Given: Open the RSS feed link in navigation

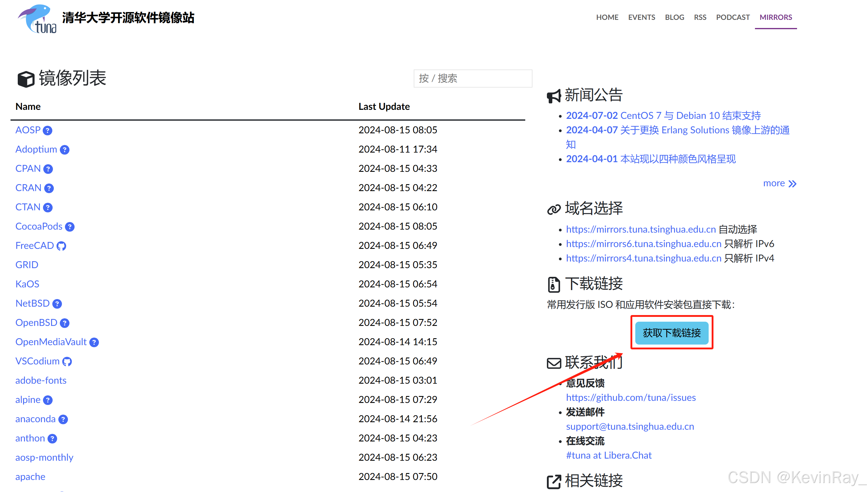Looking at the screenshot, I should (700, 17).
